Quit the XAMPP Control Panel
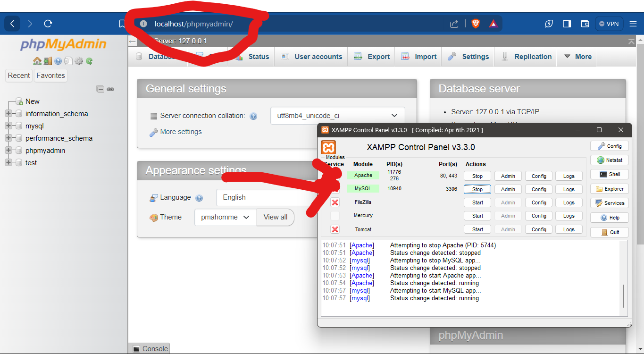Screen dimensions: 644x354 pos(609,232)
